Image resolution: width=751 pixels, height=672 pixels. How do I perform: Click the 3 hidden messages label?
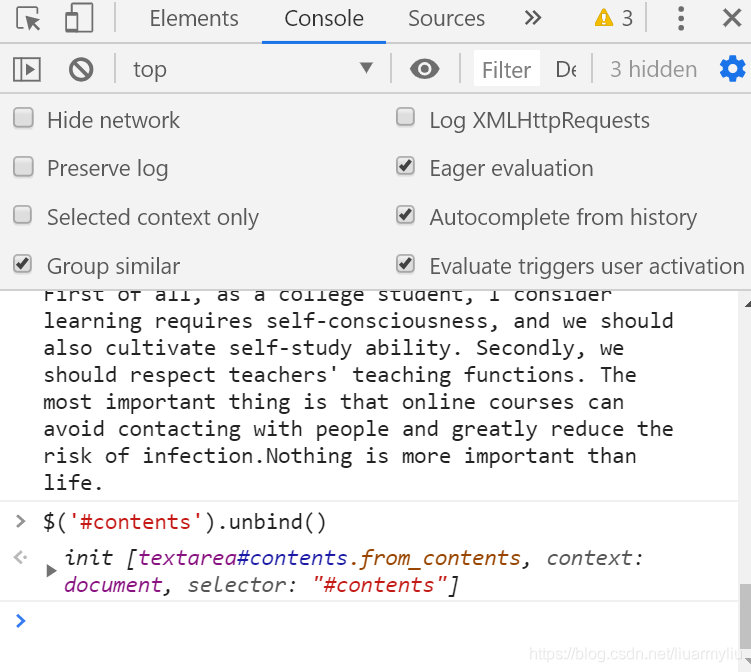coord(653,69)
